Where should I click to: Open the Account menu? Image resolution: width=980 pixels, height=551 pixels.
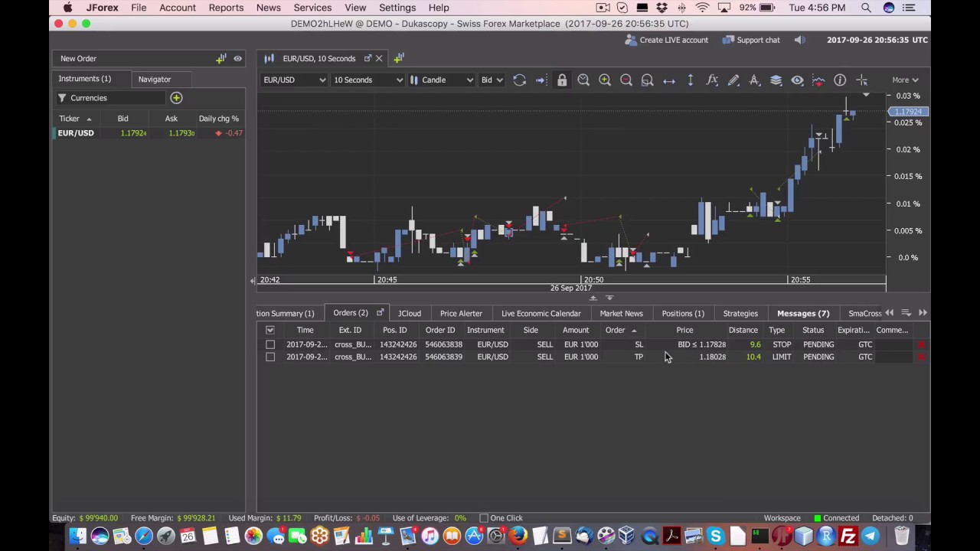coord(178,8)
